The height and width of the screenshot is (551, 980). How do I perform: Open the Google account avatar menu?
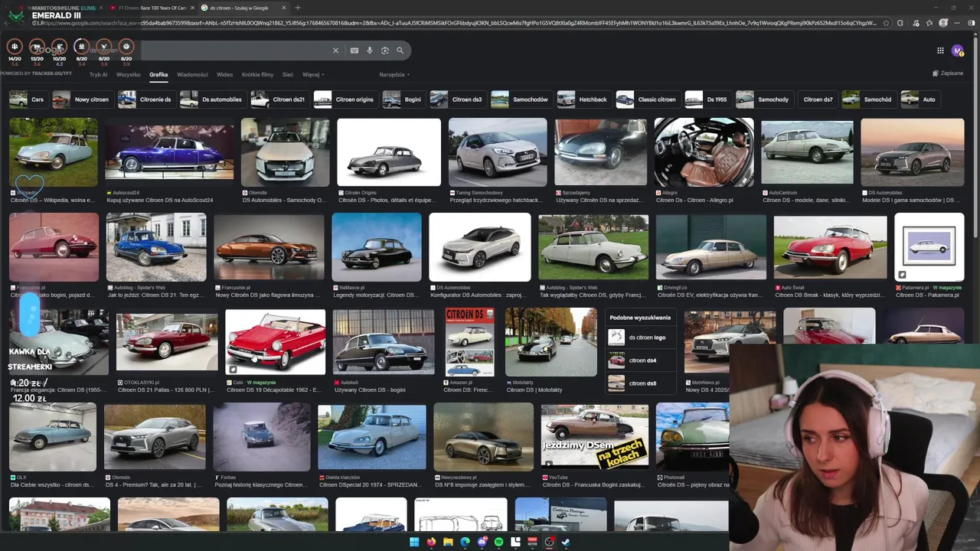tap(957, 51)
